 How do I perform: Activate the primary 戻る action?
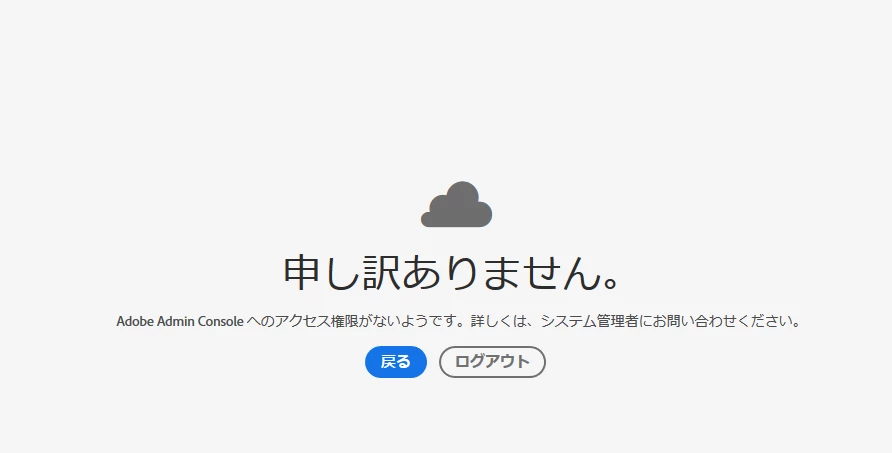click(396, 362)
